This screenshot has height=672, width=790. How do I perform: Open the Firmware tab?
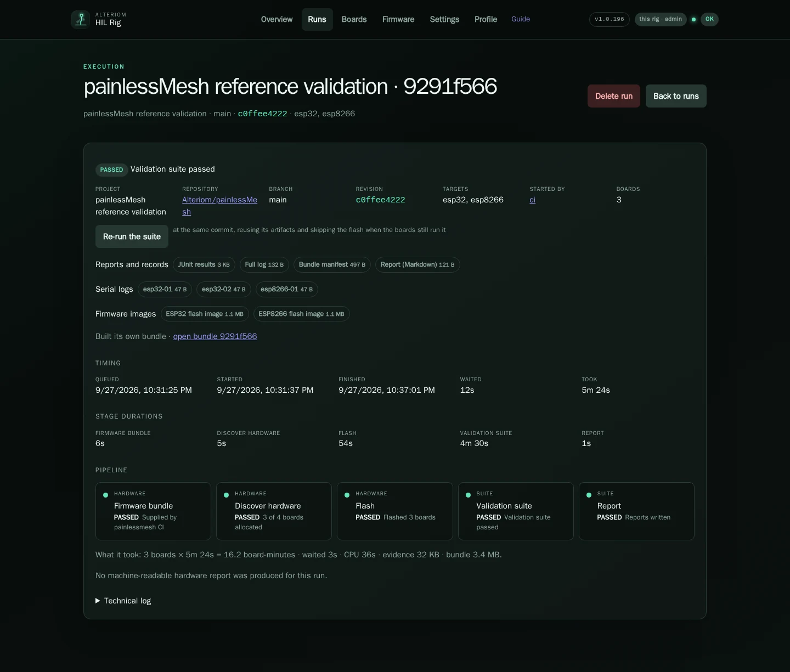pos(398,19)
